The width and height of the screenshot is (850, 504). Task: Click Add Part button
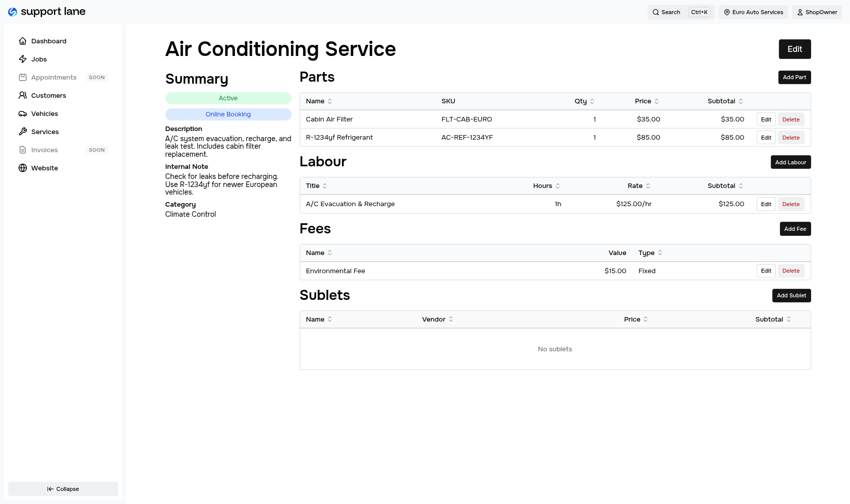pyautogui.click(x=794, y=77)
